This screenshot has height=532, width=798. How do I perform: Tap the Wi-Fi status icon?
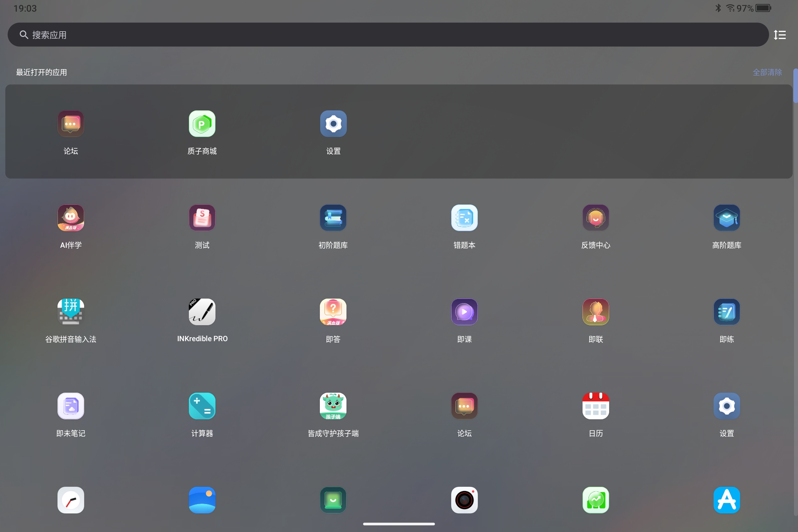pyautogui.click(x=730, y=8)
